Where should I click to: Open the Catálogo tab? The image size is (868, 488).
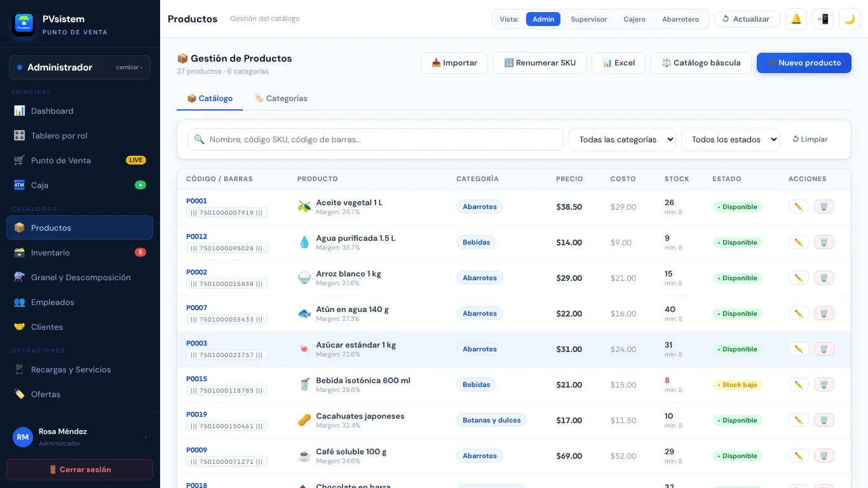click(210, 98)
